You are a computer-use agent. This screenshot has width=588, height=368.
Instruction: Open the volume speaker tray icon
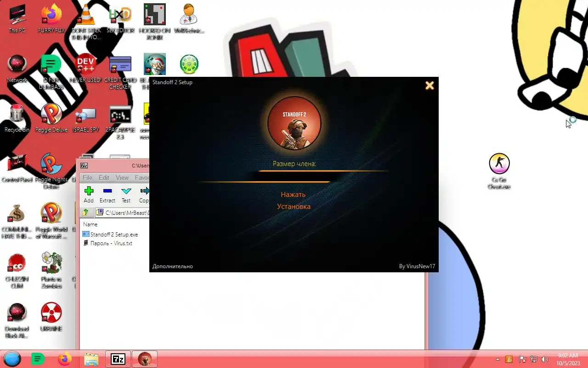pyautogui.click(x=545, y=359)
